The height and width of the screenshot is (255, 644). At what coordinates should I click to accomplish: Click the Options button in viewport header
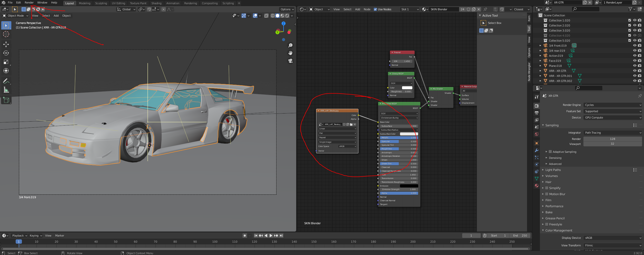pyautogui.click(x=287, y=9)
